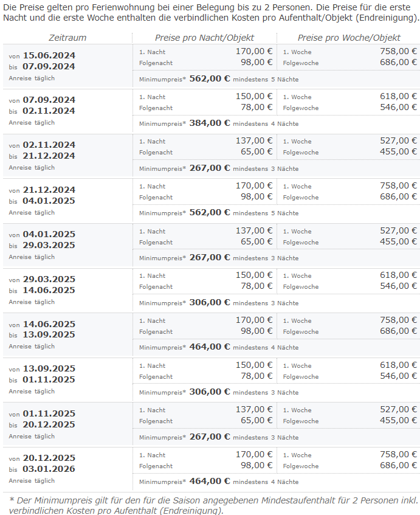This screenshot has height=515, width=420.
Task: Click the Preise pro Nacht/Objekt header
Action: click(x=204, y=38)
